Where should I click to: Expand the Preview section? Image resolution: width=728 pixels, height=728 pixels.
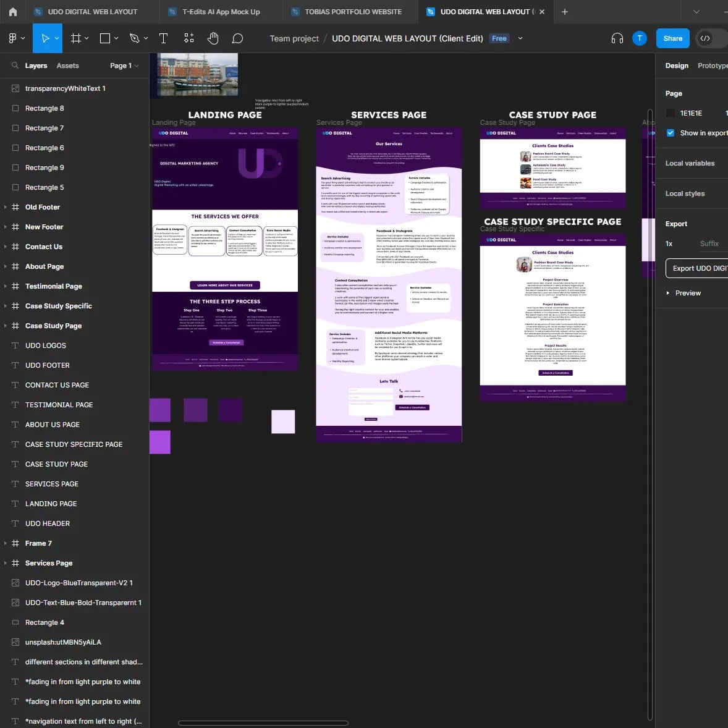tap(667, 293)
